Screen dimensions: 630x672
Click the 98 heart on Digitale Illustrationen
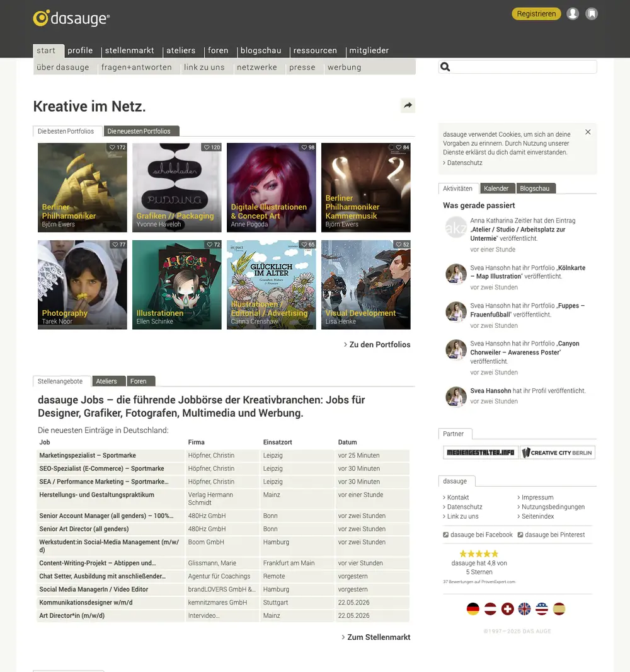(307, 148)
